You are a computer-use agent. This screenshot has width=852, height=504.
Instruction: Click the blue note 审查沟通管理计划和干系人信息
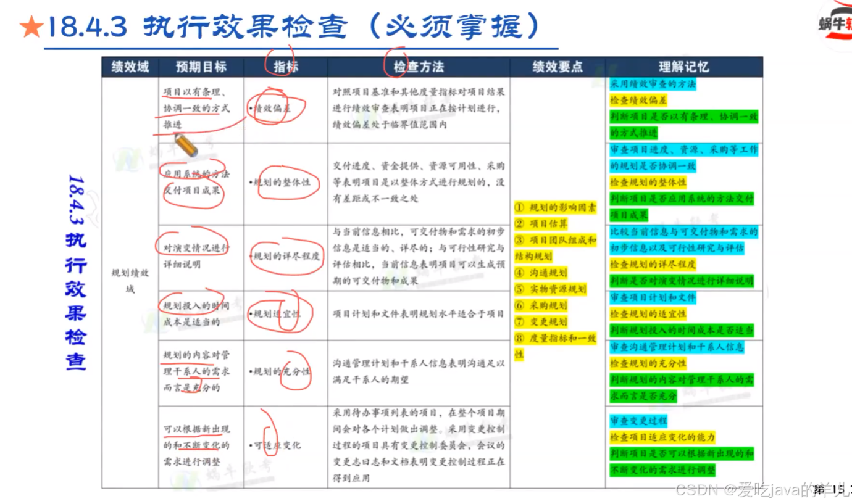(677, 347)
